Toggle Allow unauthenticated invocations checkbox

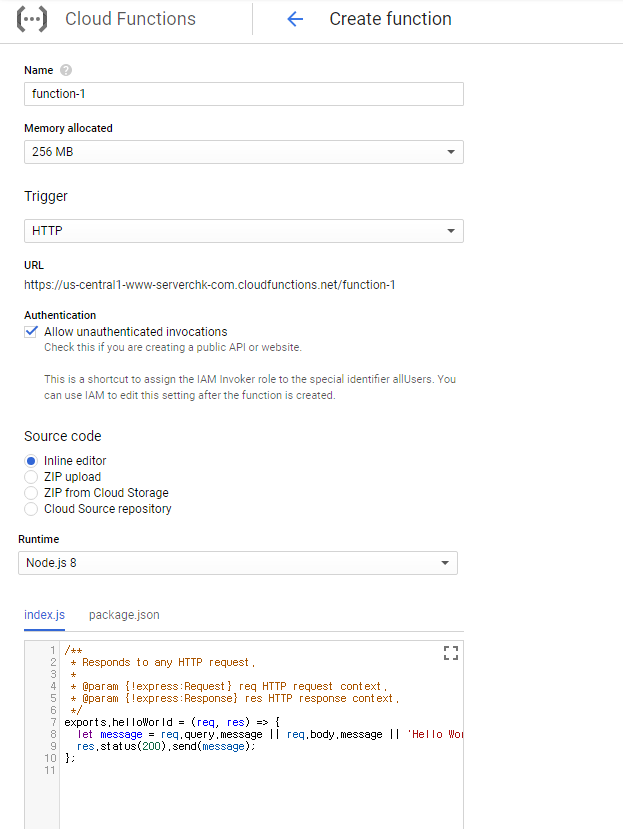click(x=31, y=332)
